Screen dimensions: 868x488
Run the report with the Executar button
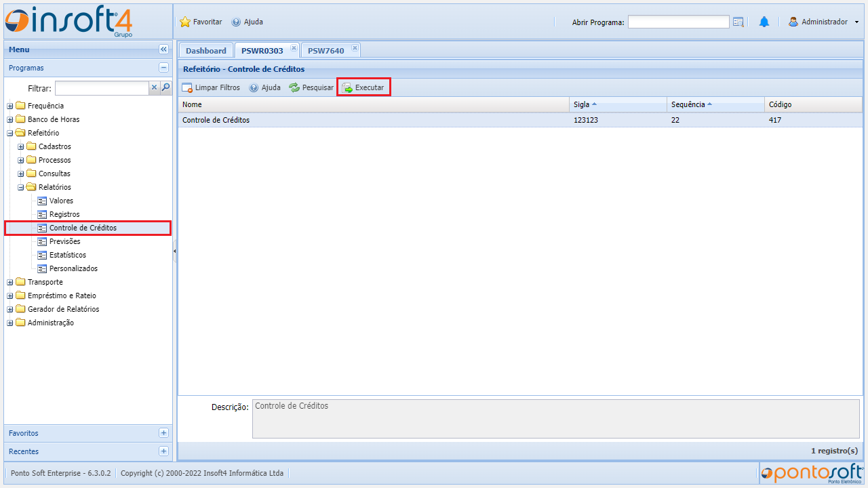click(363, 87)
